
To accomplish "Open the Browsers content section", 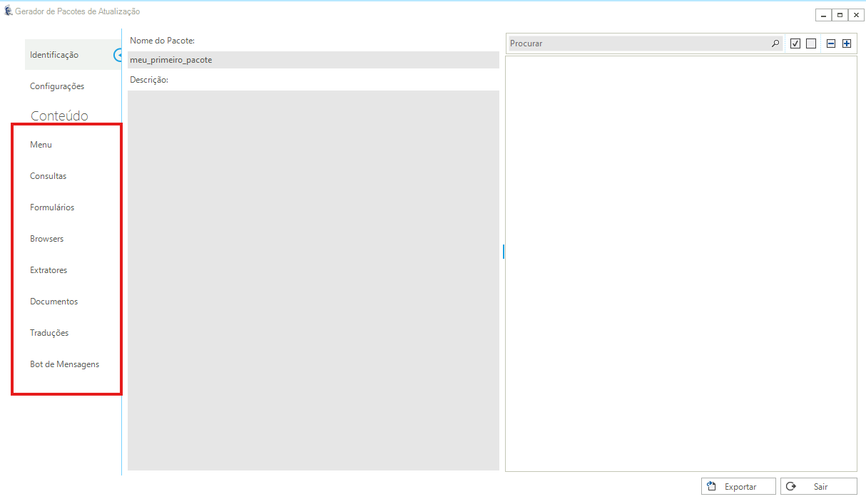I will click(x=46, y=239).
